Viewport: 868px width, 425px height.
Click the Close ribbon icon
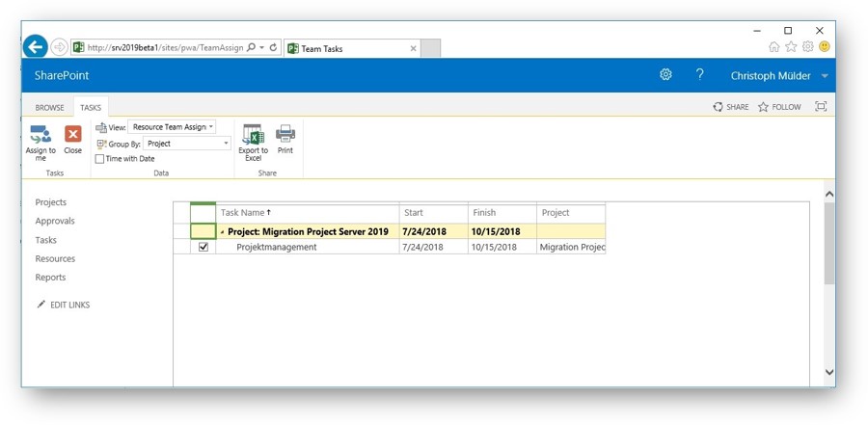(x=72, y=134)
